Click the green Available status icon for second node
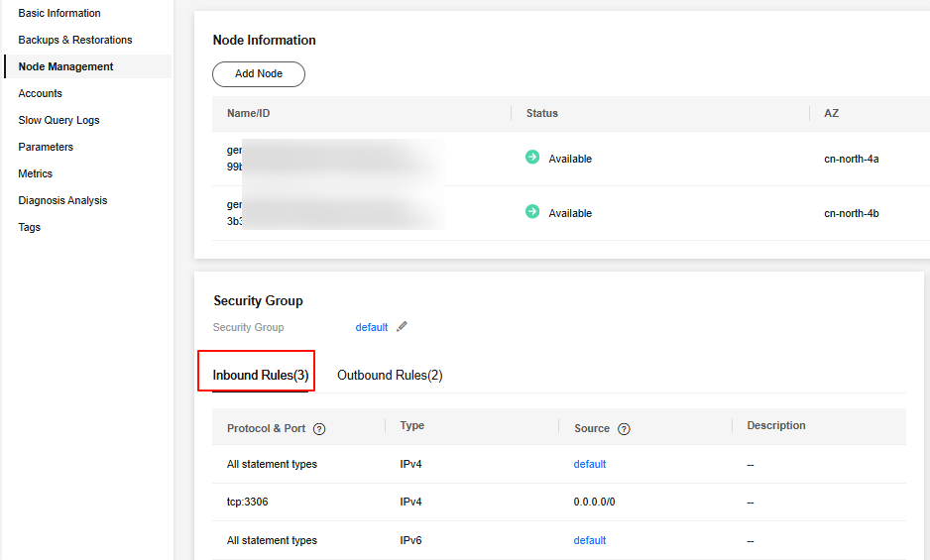The height and width of the screenshot is (560, 930). coord(532,212)
